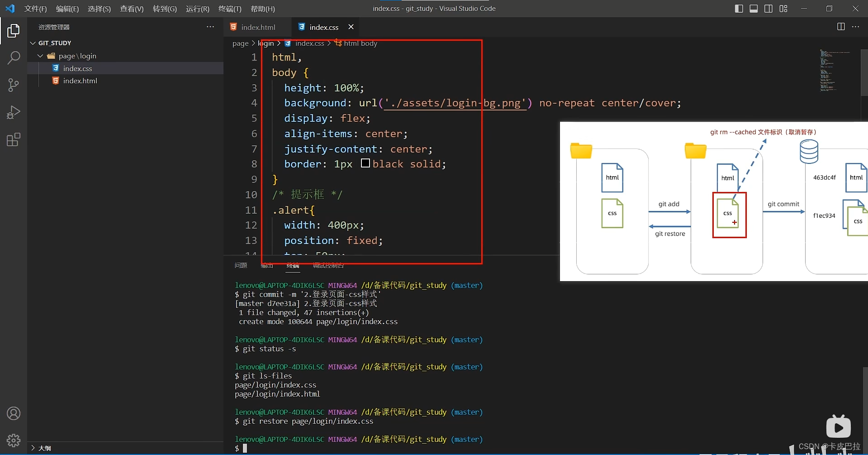Open index.css in the explorer tree
Screen dimensions: 868x455
point(125,68)
